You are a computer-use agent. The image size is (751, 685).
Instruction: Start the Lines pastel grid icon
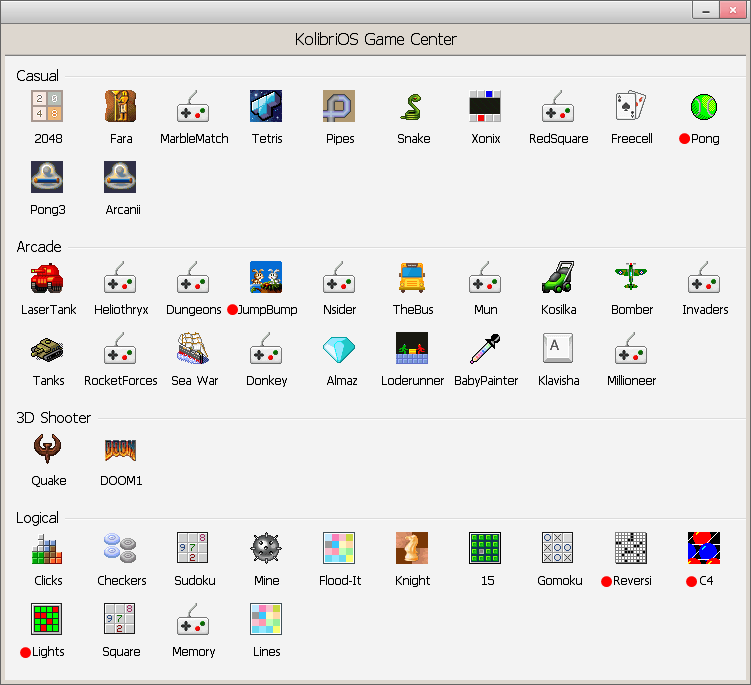[266, 619]
